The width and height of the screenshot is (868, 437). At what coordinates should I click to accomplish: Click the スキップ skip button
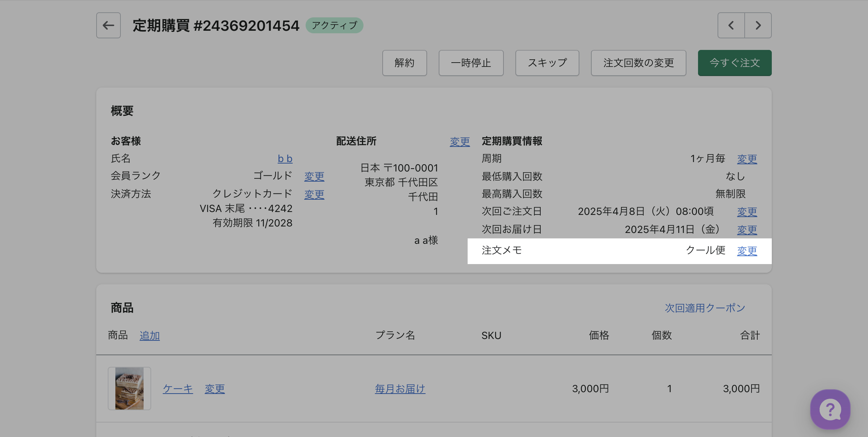click(547, 63)
